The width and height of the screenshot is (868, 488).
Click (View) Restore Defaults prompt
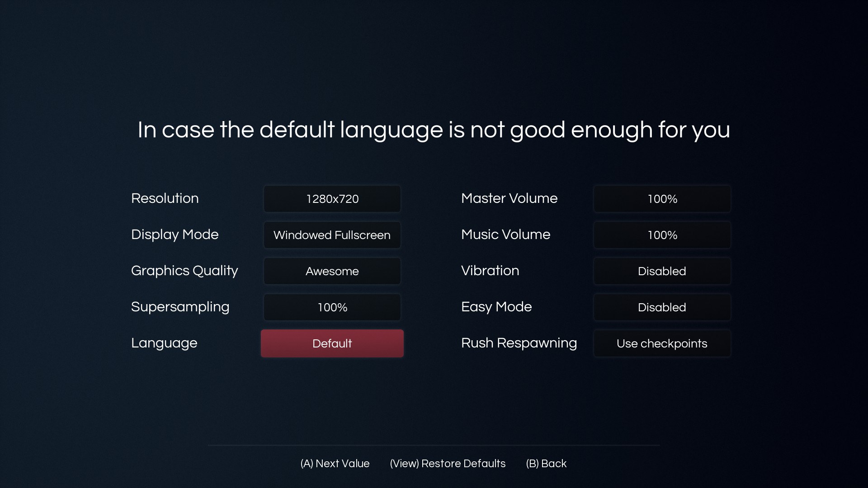448,464
